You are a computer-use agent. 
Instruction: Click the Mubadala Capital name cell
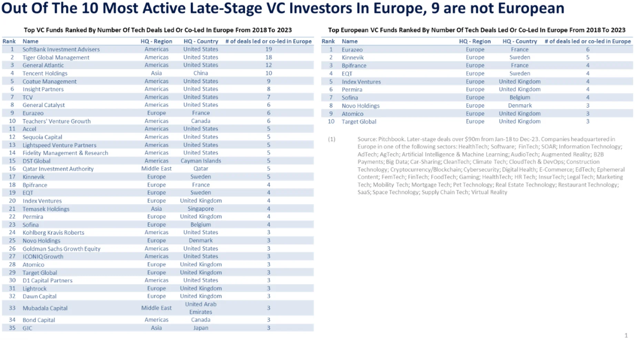pyautogui.click(x=45, y=308)
